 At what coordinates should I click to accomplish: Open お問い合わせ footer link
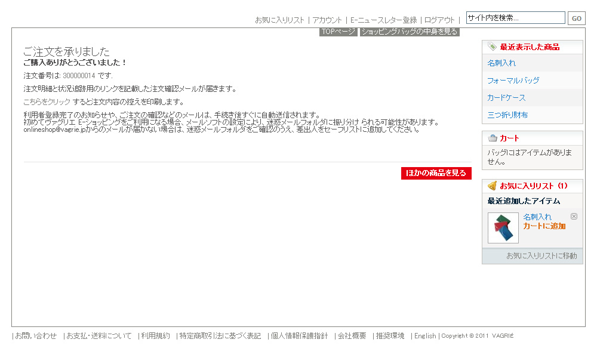[36, 336]
